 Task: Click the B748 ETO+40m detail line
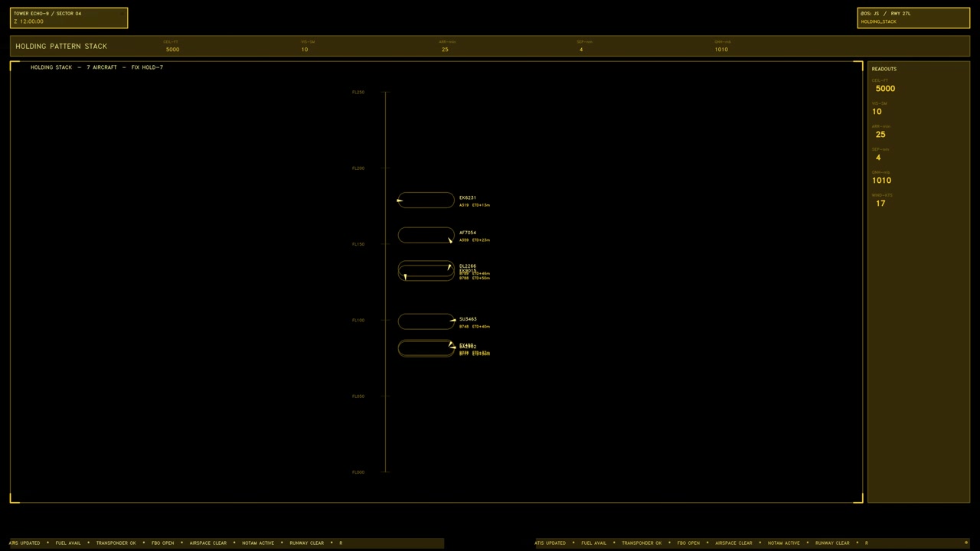[x=475, y=327]
